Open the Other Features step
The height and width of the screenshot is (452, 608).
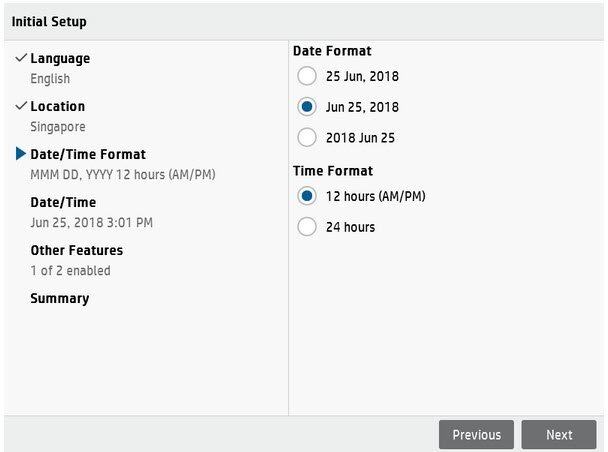pos(77,250)
